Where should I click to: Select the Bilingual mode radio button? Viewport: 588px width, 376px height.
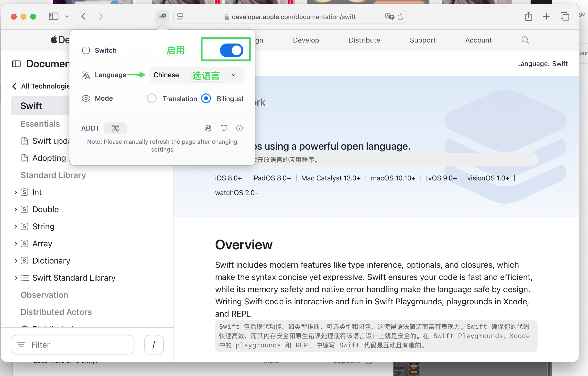[206, 99]
